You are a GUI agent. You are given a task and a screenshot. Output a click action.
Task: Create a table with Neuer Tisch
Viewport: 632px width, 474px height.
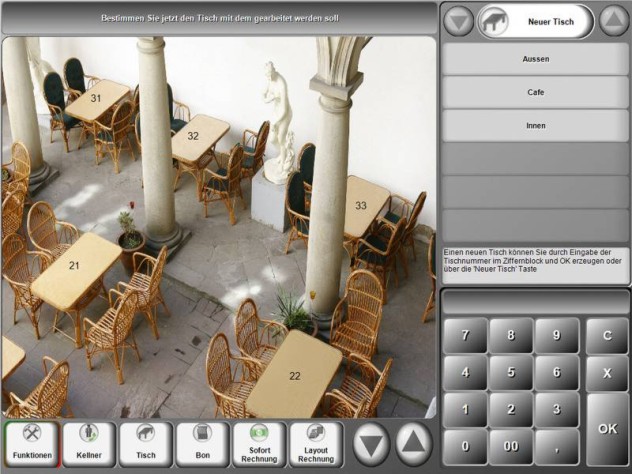[536, 22]
